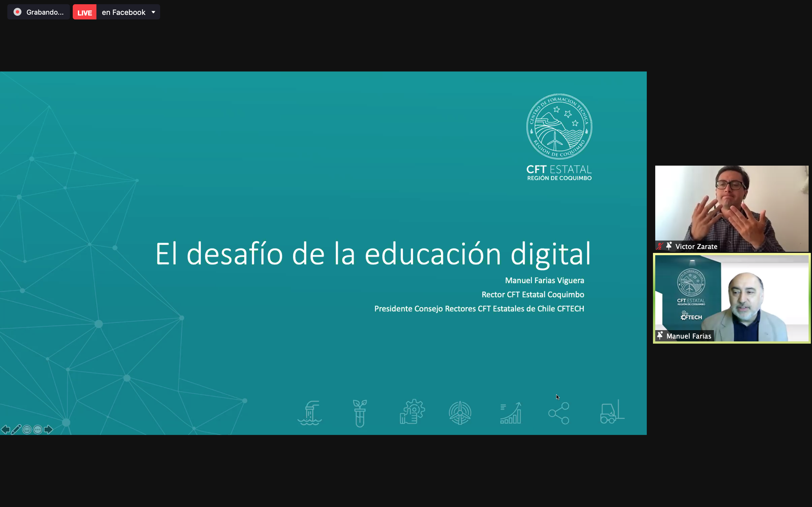Click the share network icon on slide
This screenshot has width=812, height=507.
(559, 413)
